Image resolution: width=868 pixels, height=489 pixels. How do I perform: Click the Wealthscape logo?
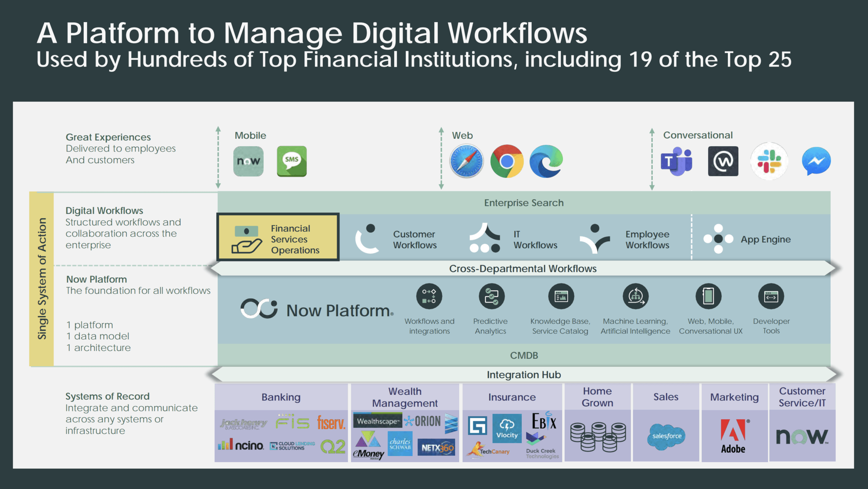tap(377, 421)
